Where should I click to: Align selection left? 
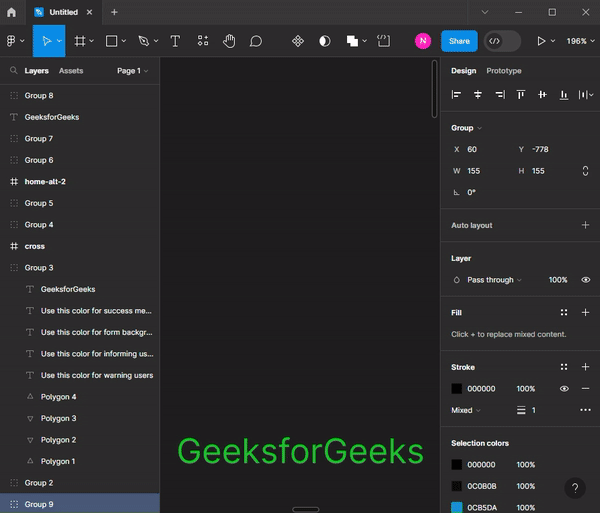(456, 94)
